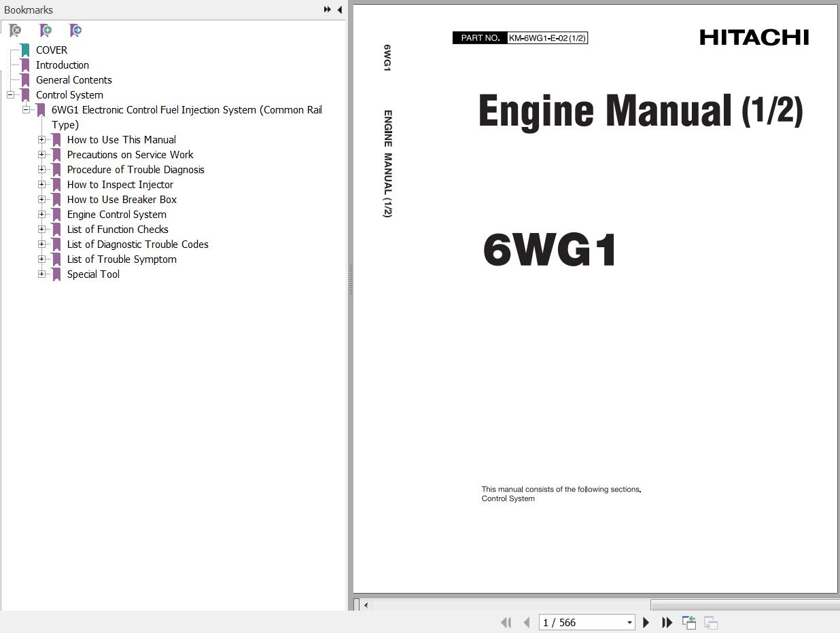Open List of Function Checks bookmark
This screenshot has width=840, height=633.
point(118,230)
